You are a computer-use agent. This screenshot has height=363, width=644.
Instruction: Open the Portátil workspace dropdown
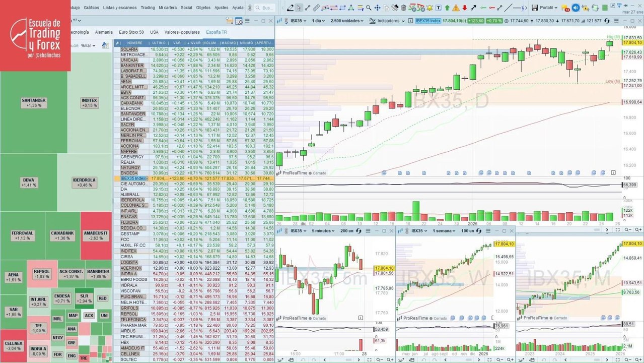(x=548, y=8)
